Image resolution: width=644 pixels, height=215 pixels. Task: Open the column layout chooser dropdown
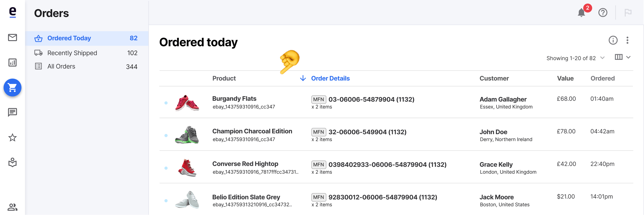[x=623, y=57]
